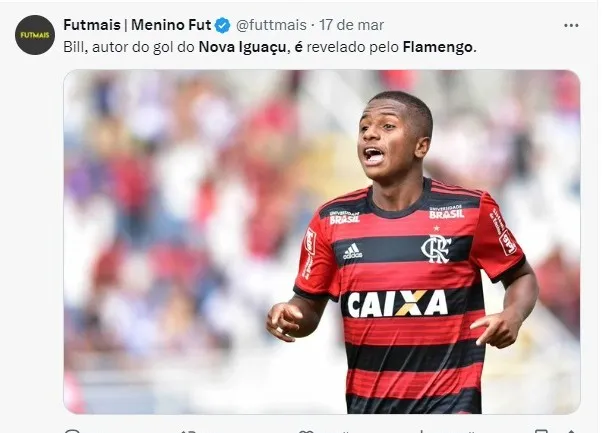
Task: Open the tweet's three-dot more menu
Action: point(571,25)
